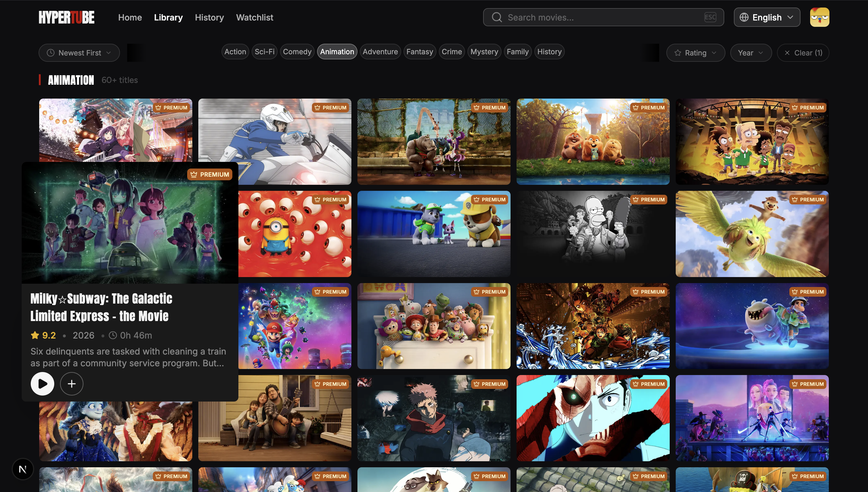Open the Year filter dropdown

coord(751,53)
